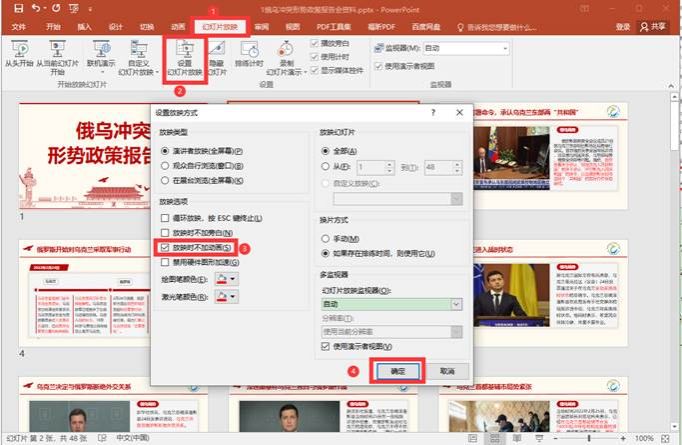
Task: Click 从当前幻灯片开始 icon
Action: [x=57, y=49]
